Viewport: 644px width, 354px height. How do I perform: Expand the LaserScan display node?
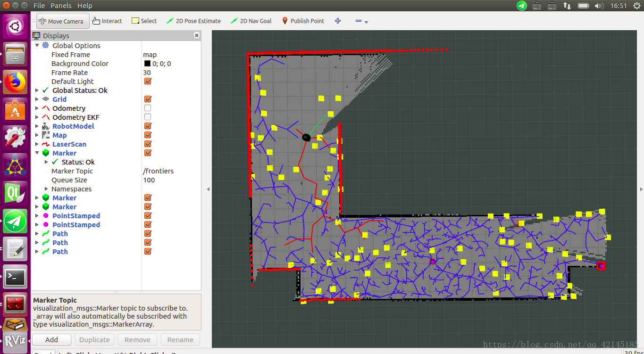[x=37, y=144]
